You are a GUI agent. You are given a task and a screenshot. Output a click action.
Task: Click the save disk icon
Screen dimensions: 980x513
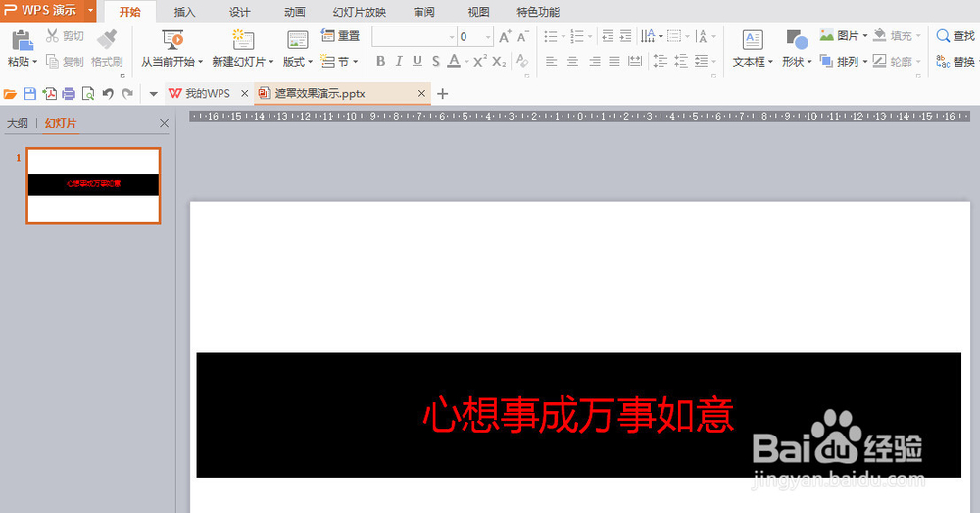click(29, 94)
